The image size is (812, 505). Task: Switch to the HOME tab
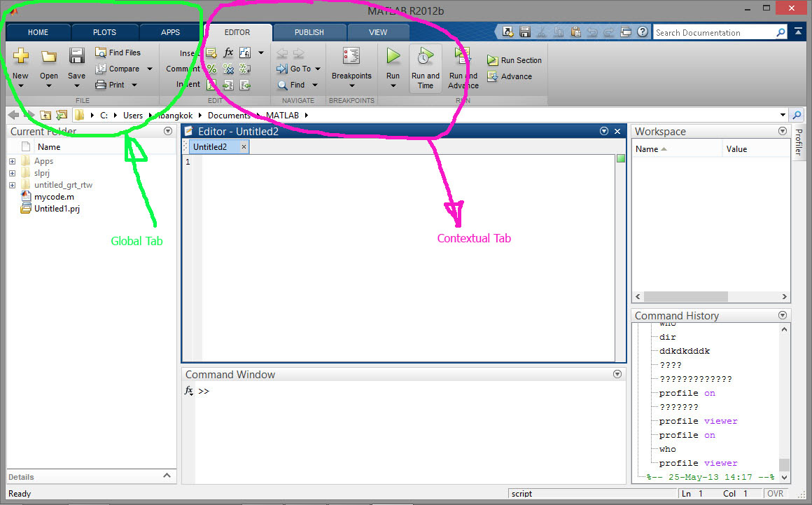pyautogui.click(x=38, y=32)
